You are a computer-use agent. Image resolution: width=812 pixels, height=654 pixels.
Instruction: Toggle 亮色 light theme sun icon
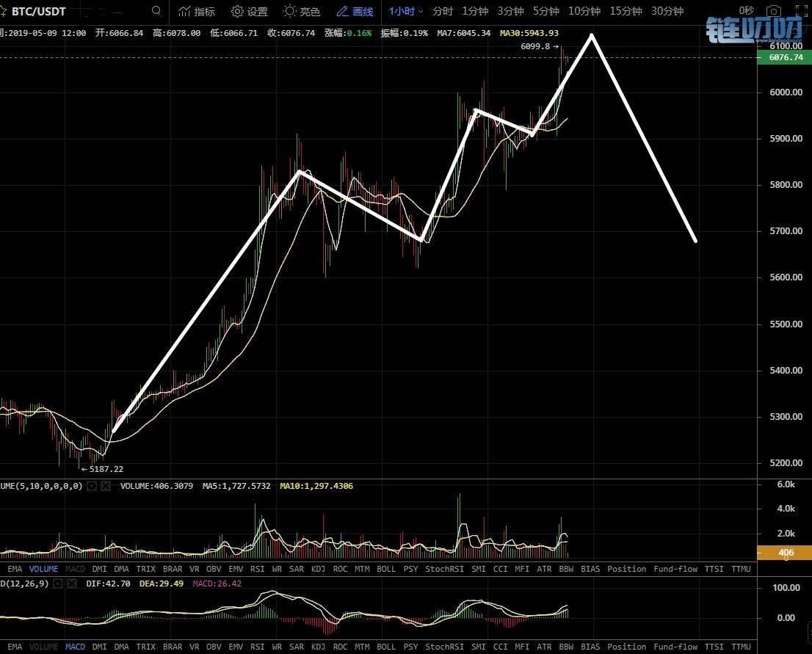point(289,11)
